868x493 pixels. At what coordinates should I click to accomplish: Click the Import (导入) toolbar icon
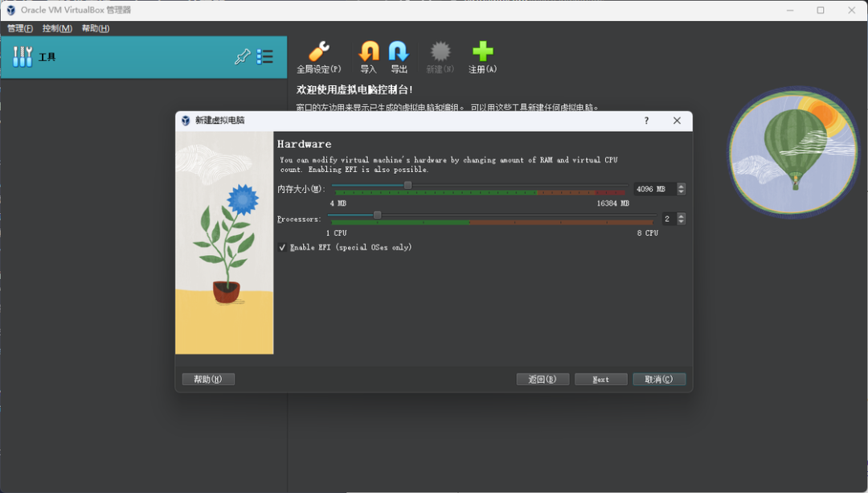pyautogui.click(x=369, y=51)
